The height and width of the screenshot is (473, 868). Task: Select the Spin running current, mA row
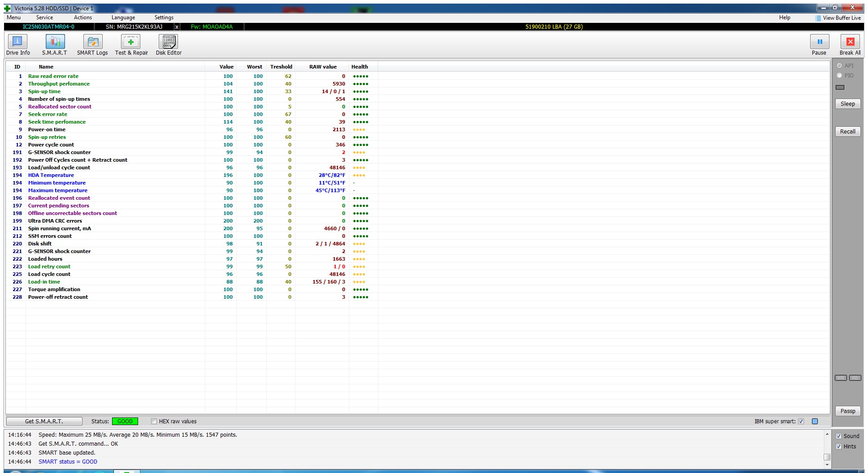(x=192, y=228)
